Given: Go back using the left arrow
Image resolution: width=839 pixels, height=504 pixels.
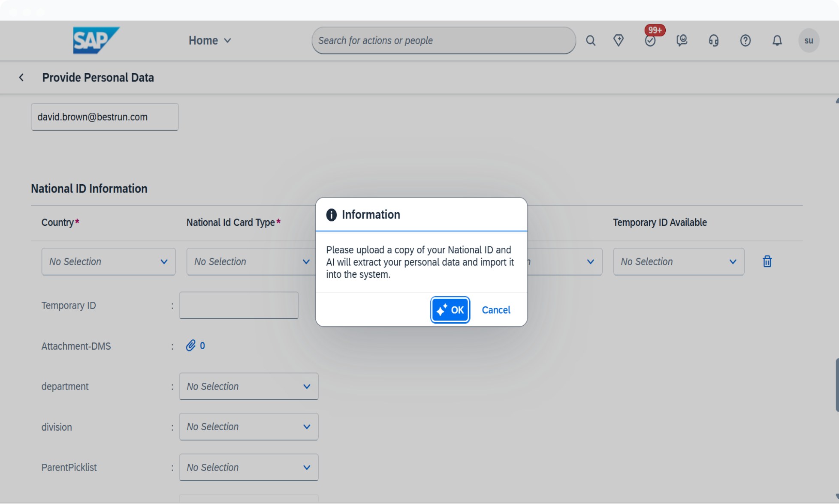Looking at the screenshot, I should coord(21,78).
